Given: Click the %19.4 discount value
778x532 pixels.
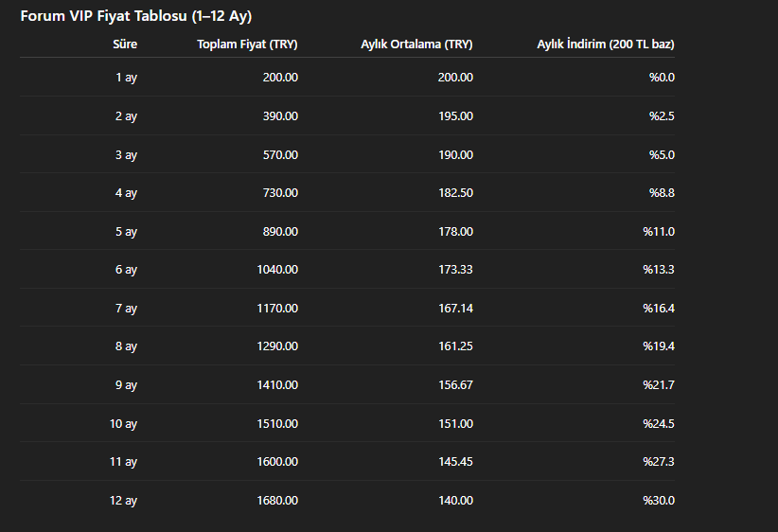Looking at the screenshot, I should coord(659,346).
